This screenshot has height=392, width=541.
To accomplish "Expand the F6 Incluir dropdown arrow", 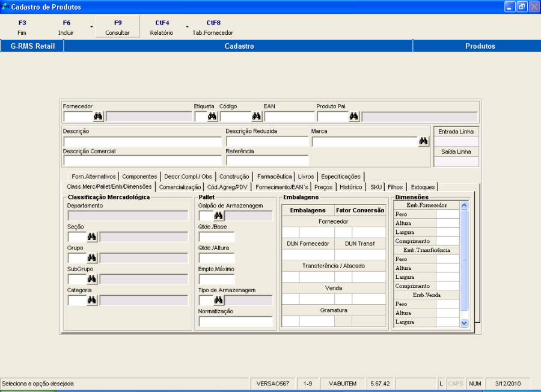I will point(91,26).
